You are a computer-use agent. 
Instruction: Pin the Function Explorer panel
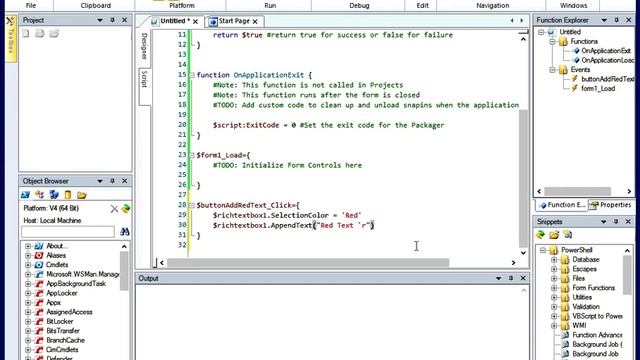click(616, 20)
